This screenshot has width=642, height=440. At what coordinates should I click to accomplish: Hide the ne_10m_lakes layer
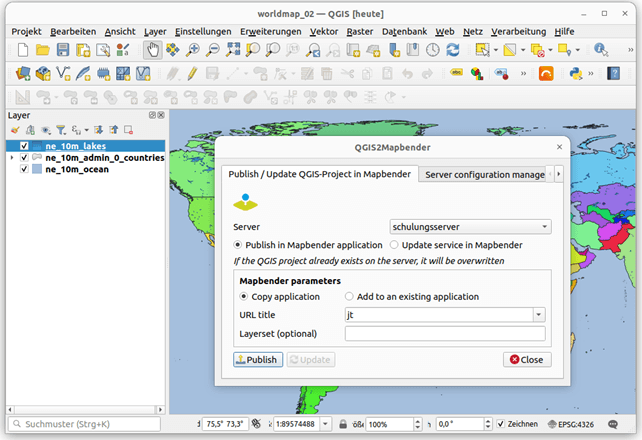[25, 146]
